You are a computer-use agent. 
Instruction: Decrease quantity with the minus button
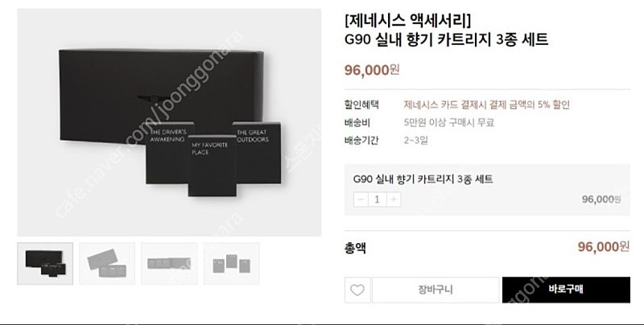(x=361, y=200)
